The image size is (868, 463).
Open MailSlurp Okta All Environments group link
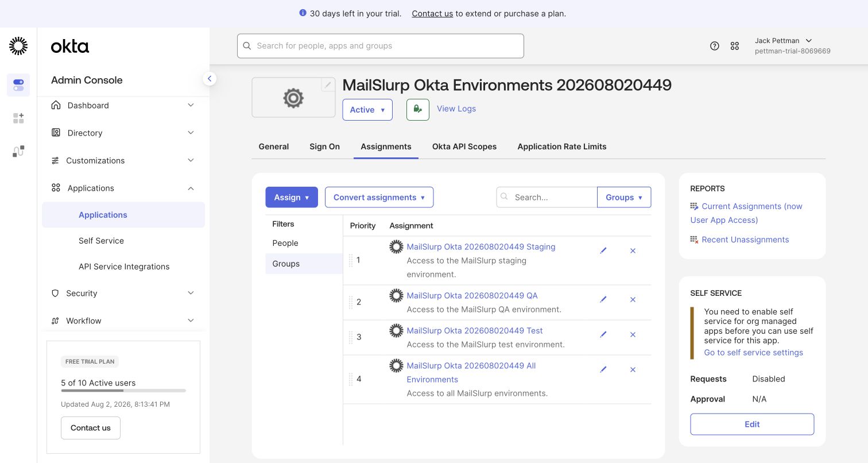tap(471, 373)
